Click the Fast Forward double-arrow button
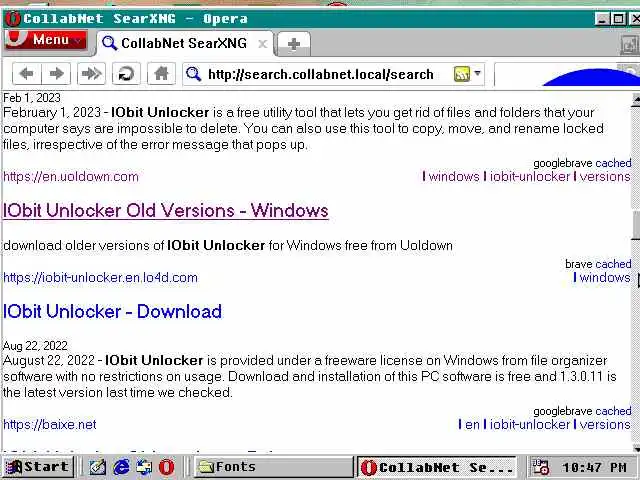The height and width of the screenshot is (480, 640). pos(91,74)
